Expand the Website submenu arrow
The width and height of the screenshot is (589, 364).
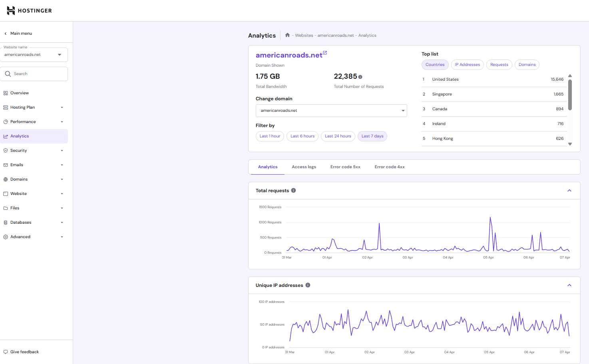coord(62,194)
